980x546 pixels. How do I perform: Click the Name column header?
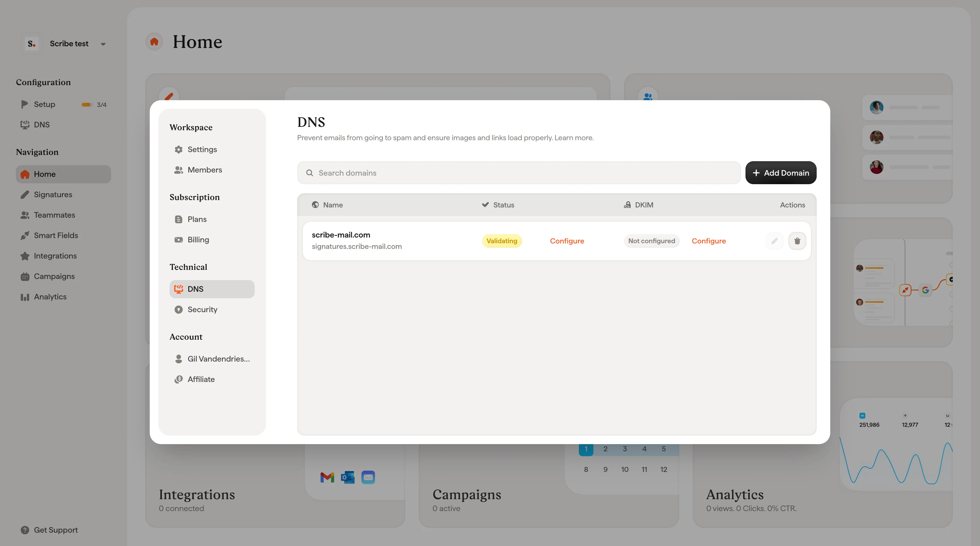click(x=327, y=205)
